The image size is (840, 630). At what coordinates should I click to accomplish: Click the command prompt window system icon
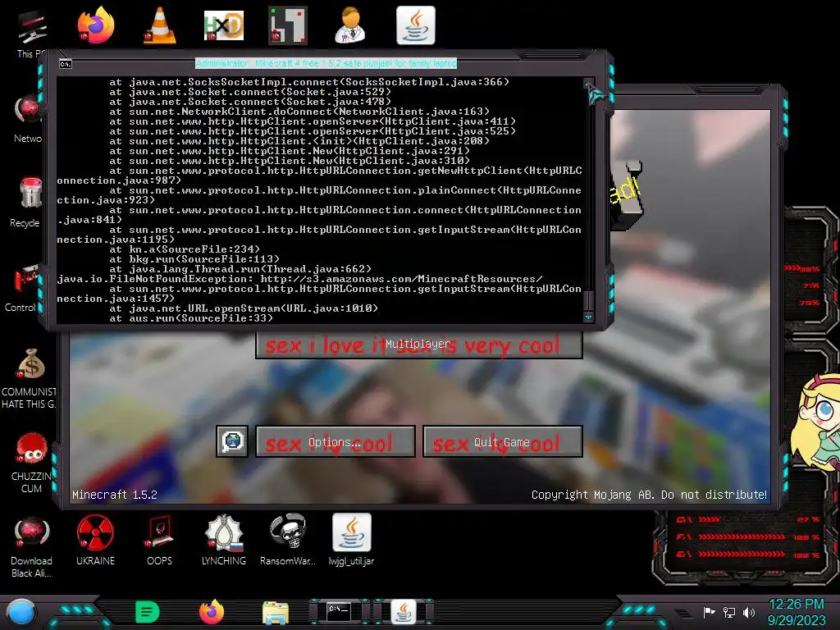66,64
